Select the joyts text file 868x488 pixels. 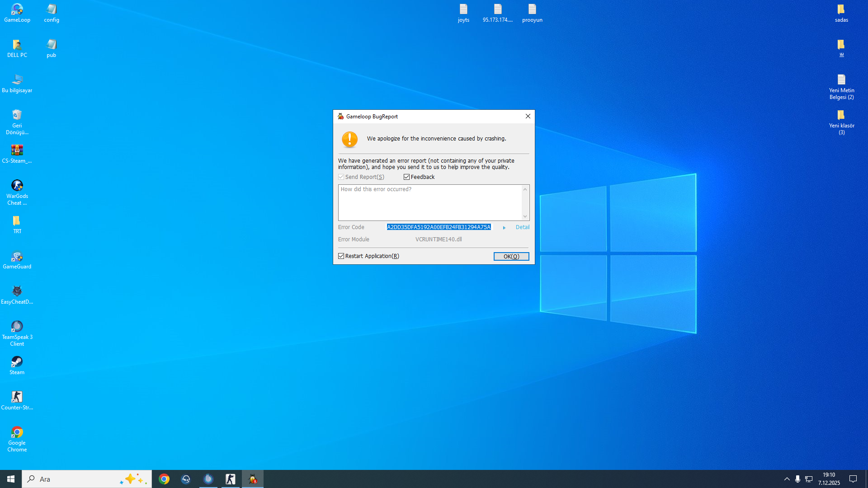point(463,13)
